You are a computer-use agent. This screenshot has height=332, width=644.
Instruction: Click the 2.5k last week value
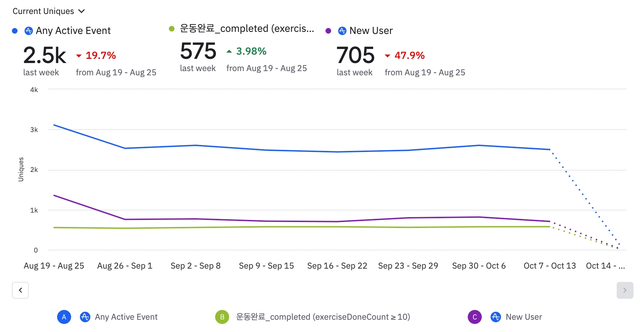click(44, 55)
